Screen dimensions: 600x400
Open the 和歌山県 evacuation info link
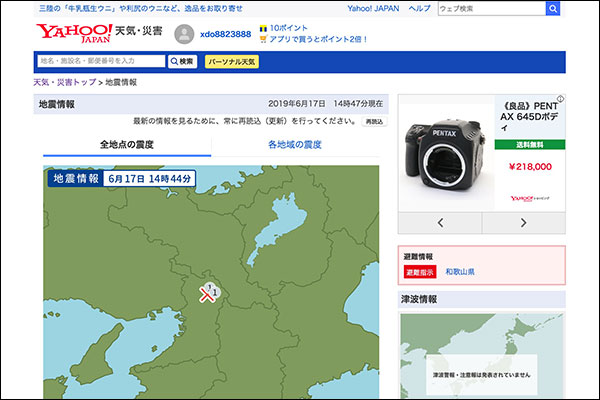pyautogui.click(x=460, y=272)
